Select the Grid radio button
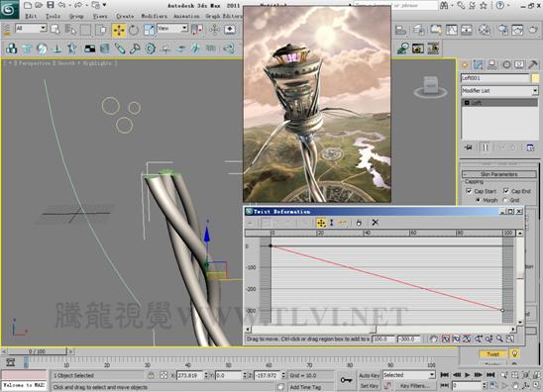 pyautogui.click(x=505, y=200)
